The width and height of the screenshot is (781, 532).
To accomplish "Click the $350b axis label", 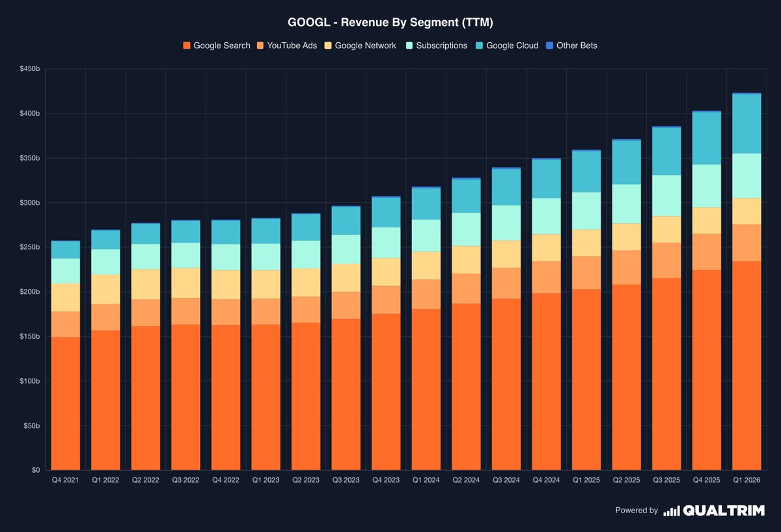I will click(30, 158).
